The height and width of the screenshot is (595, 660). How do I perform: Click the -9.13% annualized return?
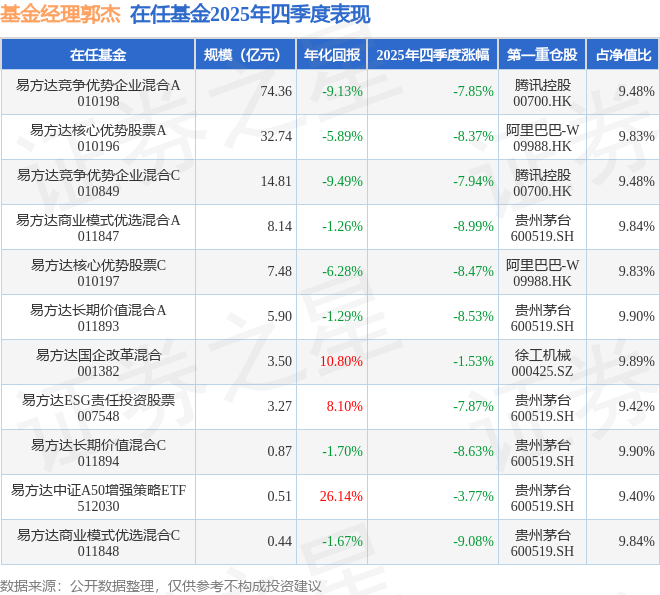click(342, 91)
